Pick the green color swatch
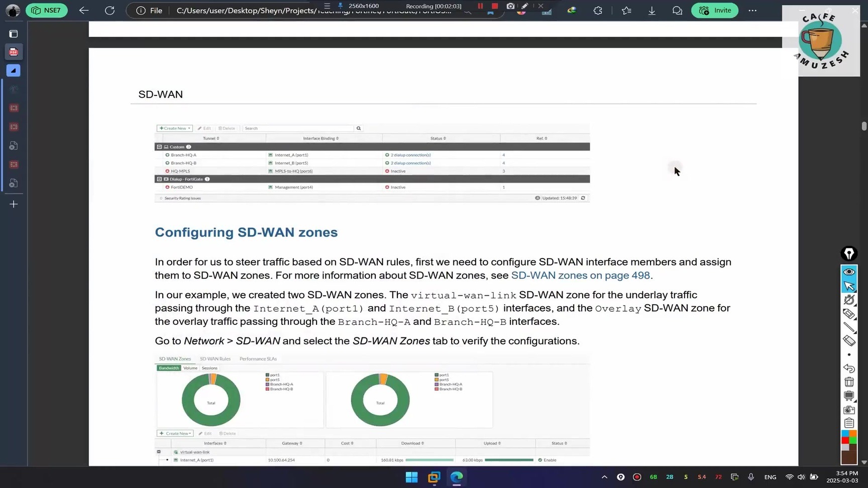The height and width of the screenshot is (488, 868). pos(853,440)
